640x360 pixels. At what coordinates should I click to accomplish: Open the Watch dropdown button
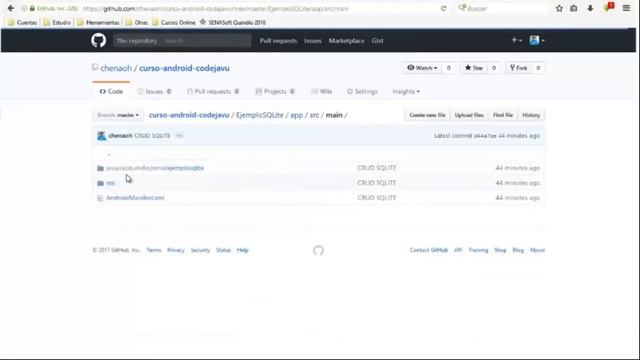(422, 68)
